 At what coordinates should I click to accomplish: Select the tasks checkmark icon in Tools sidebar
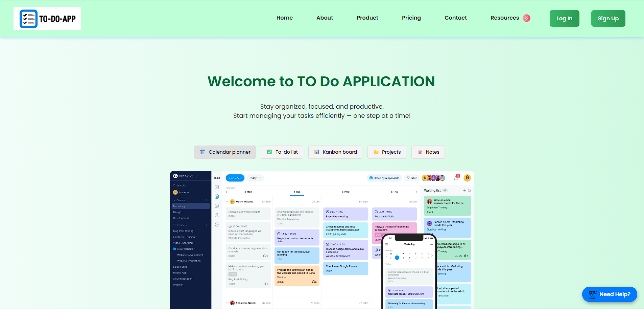[x=217, y=187]
